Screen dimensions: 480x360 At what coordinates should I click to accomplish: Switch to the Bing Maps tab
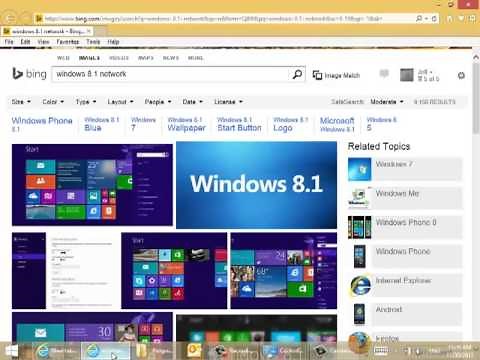tap(146, 58)
